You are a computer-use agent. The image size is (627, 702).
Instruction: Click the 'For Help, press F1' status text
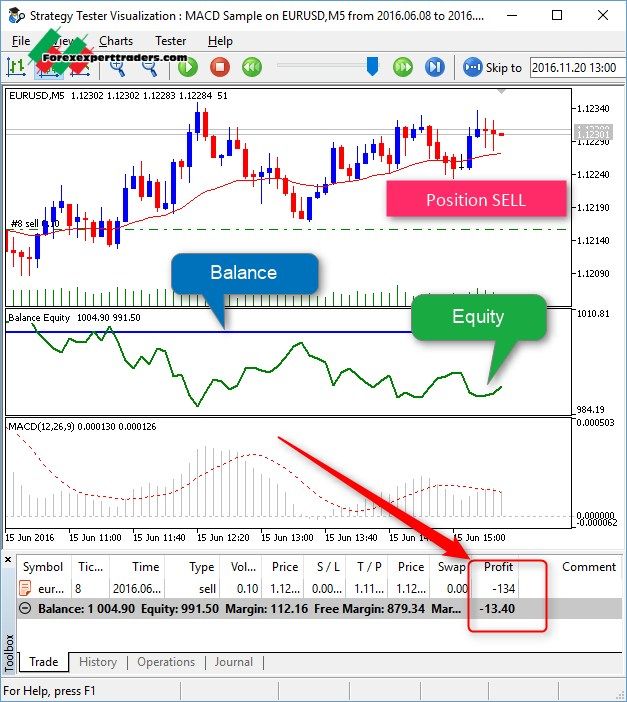[49, 690]
